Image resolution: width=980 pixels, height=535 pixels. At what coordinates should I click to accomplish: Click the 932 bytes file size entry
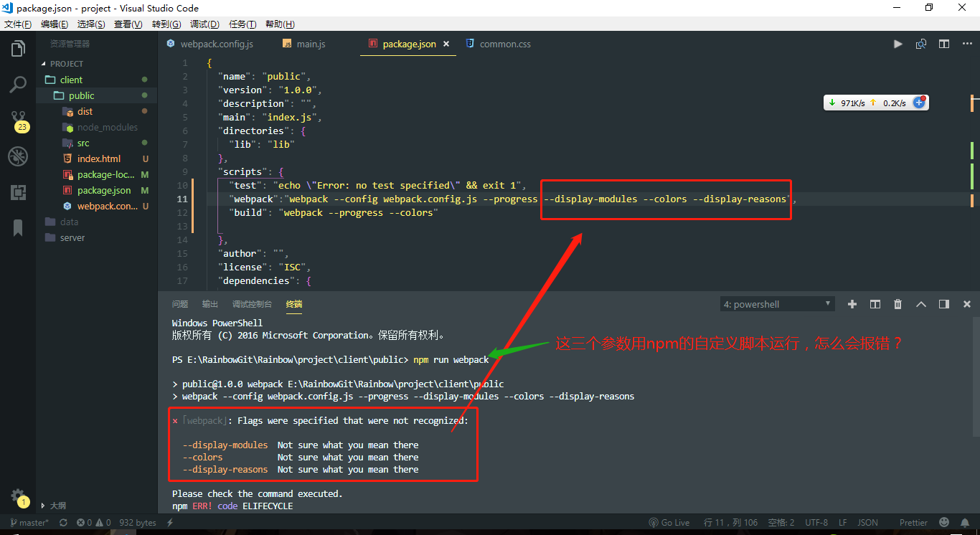[x=138, y=523]
